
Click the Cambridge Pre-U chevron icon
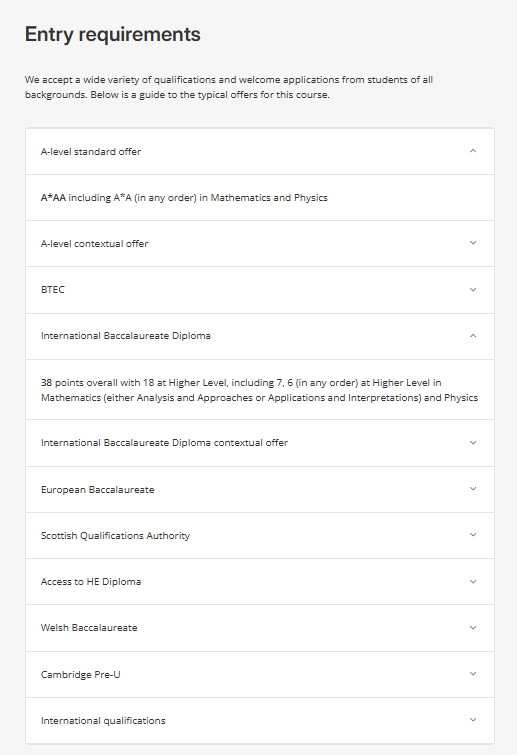click(x=473, y=674)
